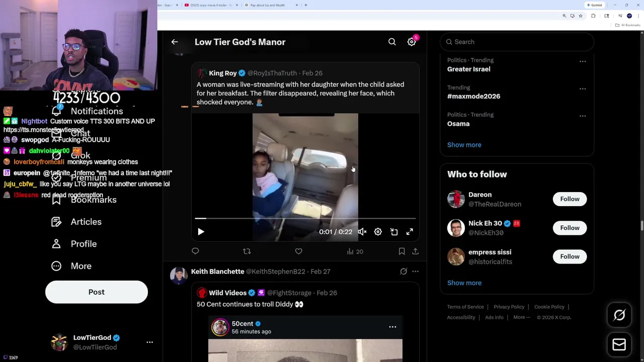
Task: Open Accessibility footer link
Action: pyautogui.click(x=461, y=317)
